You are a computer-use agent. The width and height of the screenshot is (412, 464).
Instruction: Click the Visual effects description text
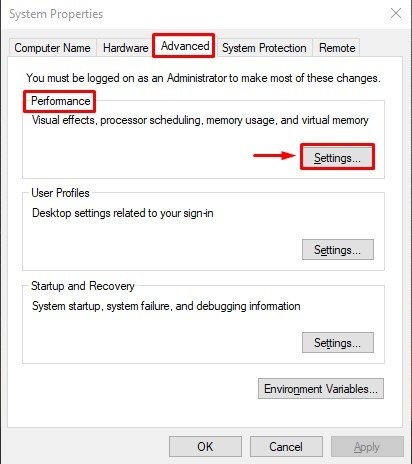coord(200,120)
